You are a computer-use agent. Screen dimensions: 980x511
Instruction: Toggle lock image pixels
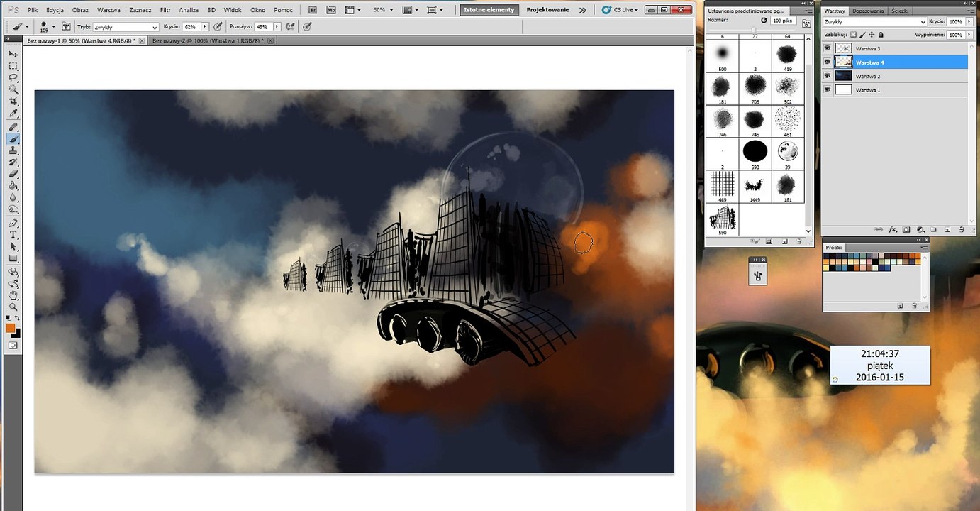[863, 34]
